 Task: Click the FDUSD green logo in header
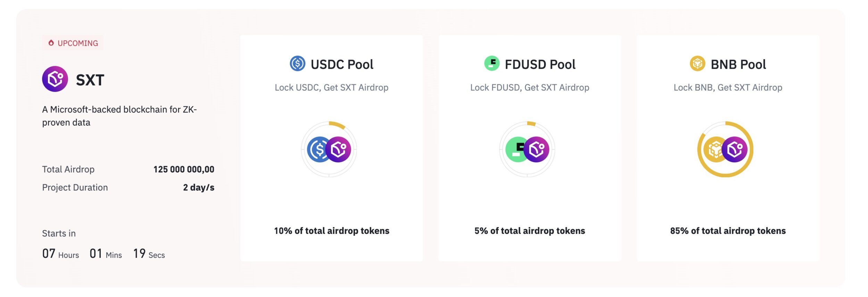tap(492, 63)
